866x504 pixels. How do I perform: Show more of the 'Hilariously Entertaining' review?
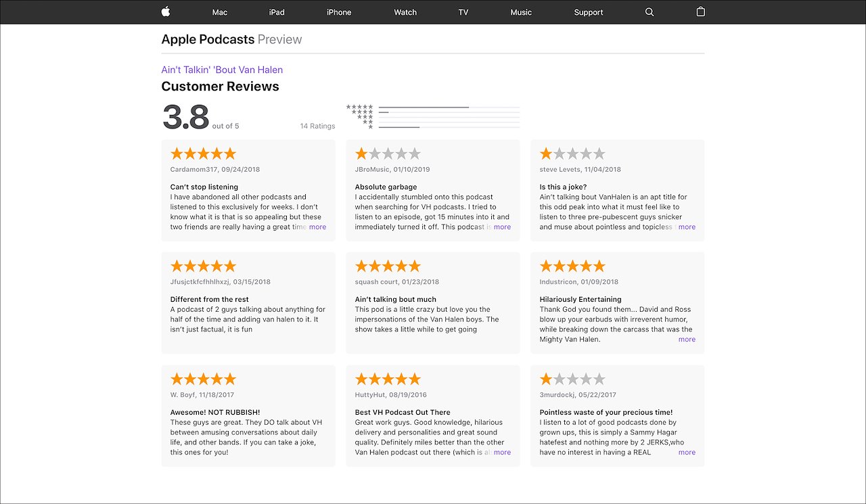point(687,340)
